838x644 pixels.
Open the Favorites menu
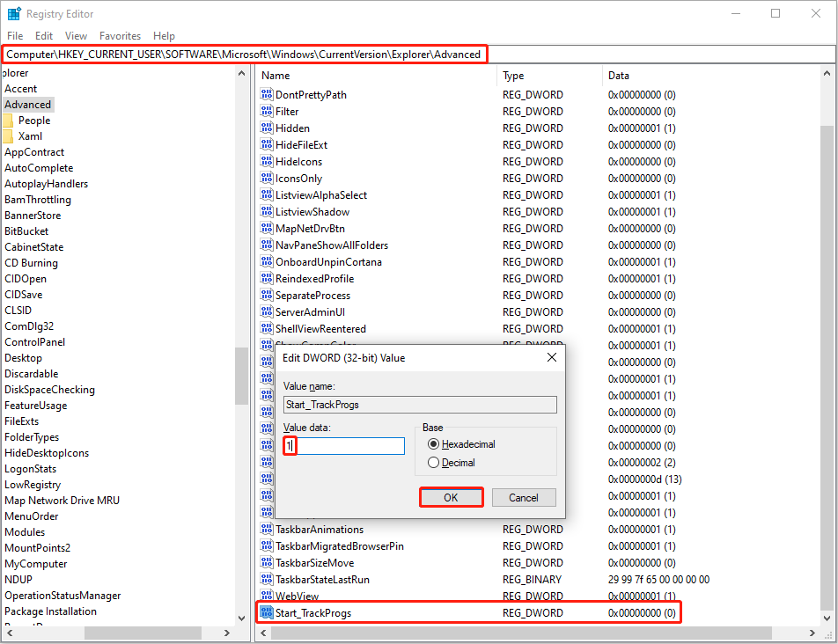pyautogui.click(x=121, y=36)
